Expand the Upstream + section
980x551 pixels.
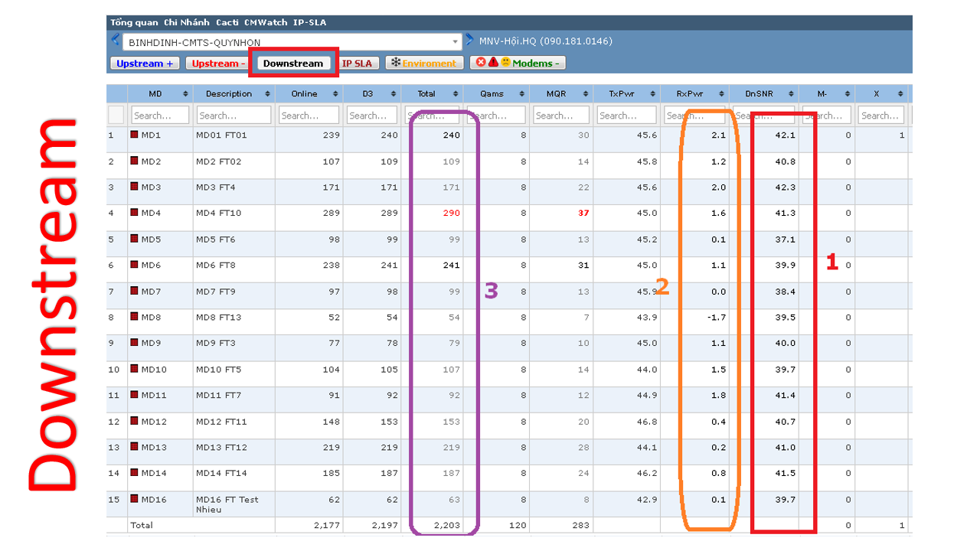pyautogui.click(x=145, y=64)
